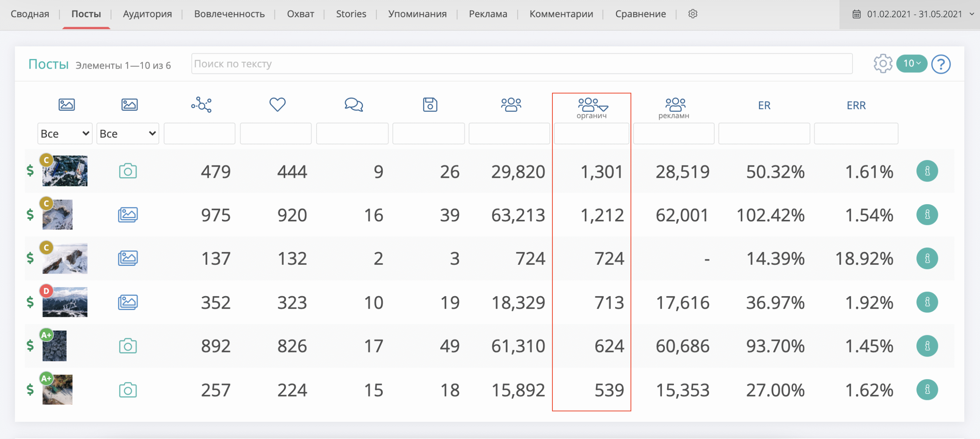980x439 pixels.
Task: Open the 10 items per page dropdown
Action: [911, 64]
